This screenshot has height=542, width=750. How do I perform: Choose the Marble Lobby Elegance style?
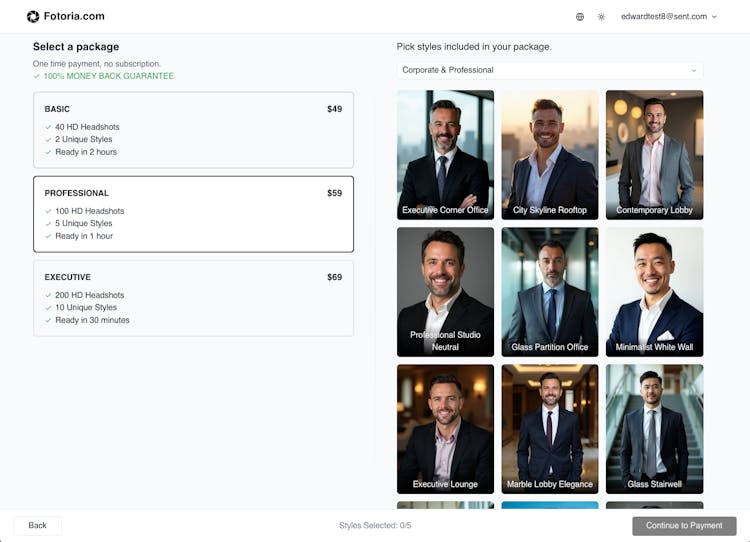[x=550, y=428]
